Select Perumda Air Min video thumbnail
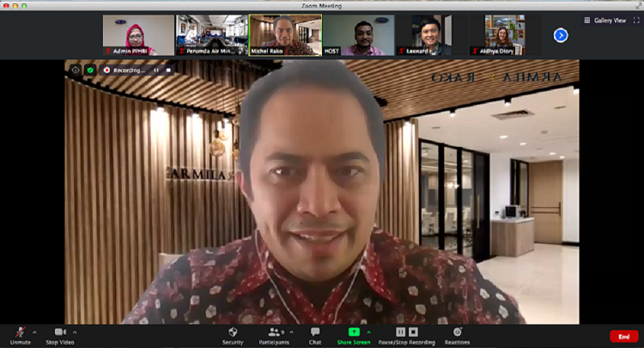This screenshot has height=348, width=644. [212, 35]
